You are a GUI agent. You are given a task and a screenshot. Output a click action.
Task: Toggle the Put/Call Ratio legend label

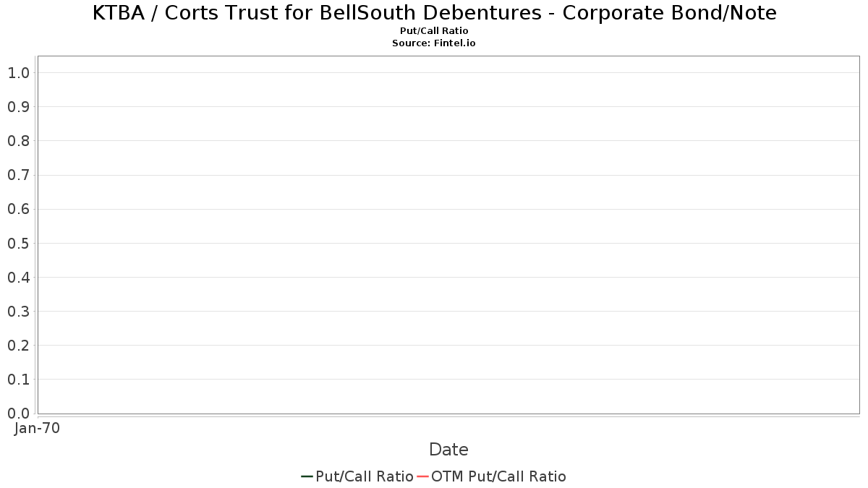[x=365, y=476]
